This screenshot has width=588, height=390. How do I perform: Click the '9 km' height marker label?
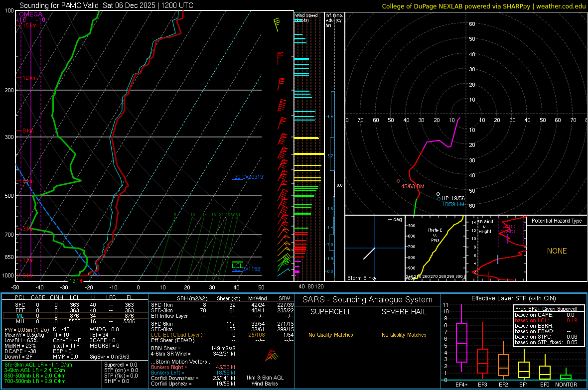[28, 130]
